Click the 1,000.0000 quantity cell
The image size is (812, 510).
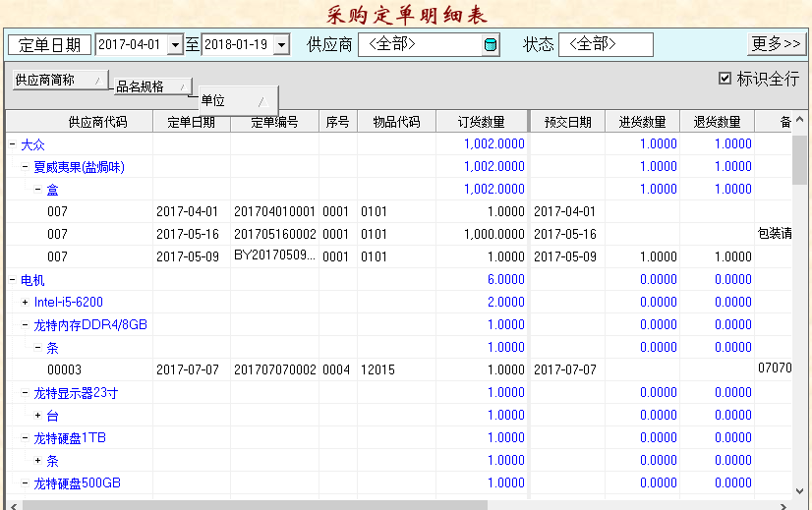pos(482,234)
